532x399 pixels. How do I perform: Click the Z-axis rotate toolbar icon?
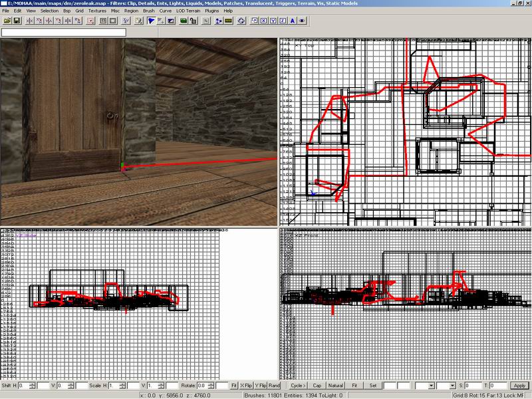coord(78,21)
